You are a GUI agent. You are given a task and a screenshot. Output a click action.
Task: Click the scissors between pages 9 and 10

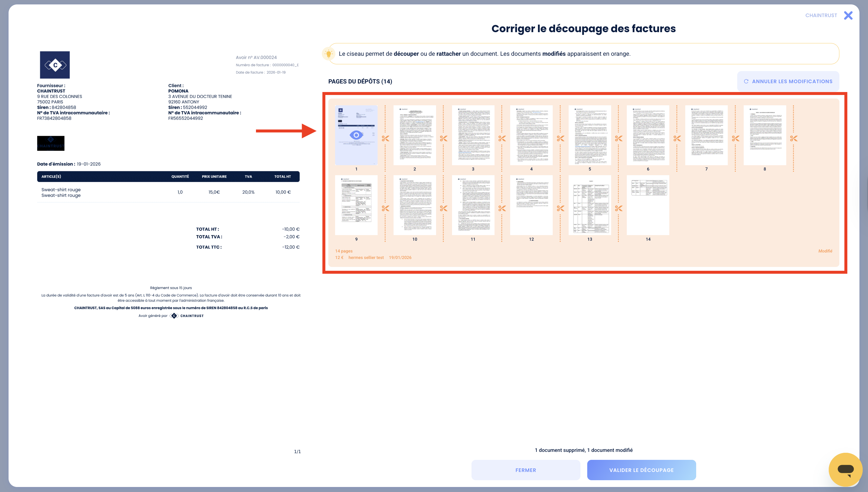[386, 209]
